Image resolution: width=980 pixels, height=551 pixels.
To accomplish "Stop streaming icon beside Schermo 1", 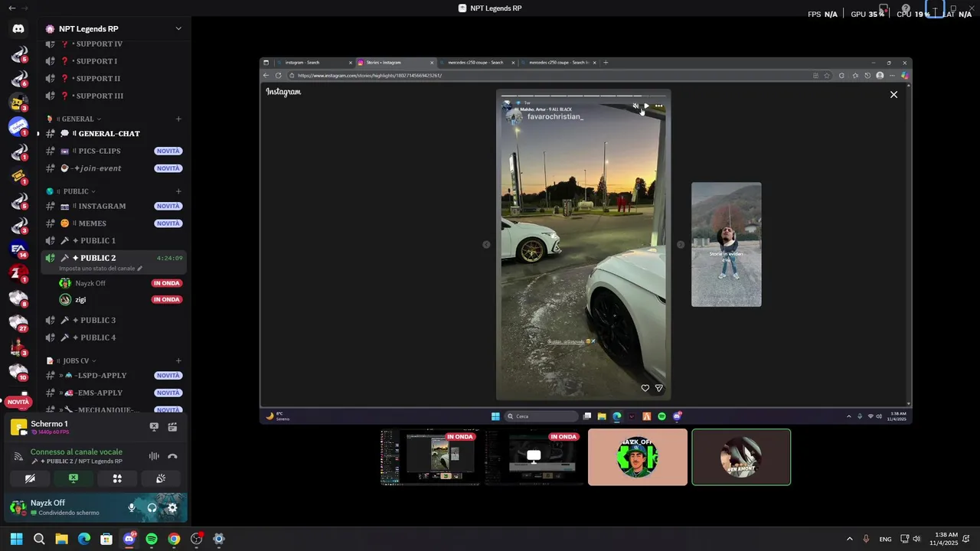I will pyautogui.click(x=154, y=427).
